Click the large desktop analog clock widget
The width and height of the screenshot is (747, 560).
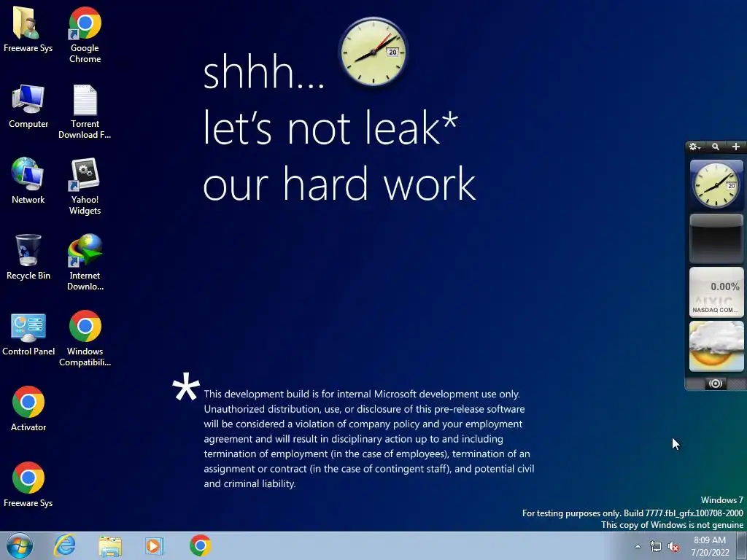tap(373, 52)
